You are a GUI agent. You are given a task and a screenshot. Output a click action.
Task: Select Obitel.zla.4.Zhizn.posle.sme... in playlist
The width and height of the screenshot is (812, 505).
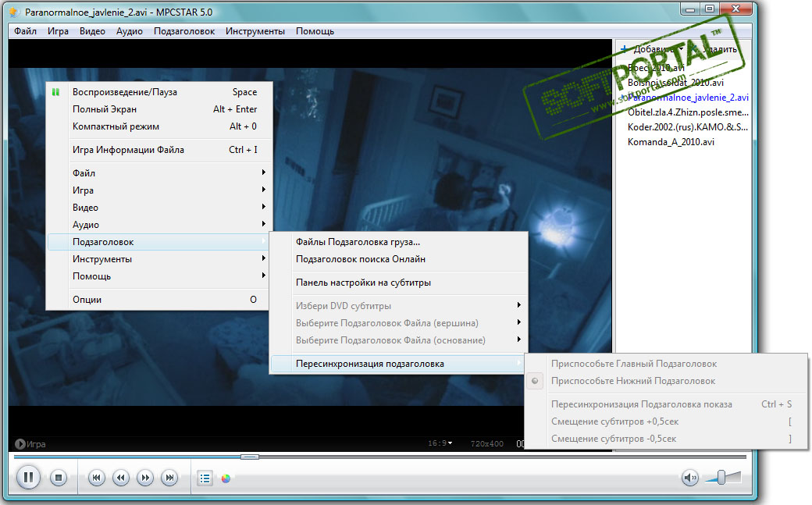pos(688,112)
